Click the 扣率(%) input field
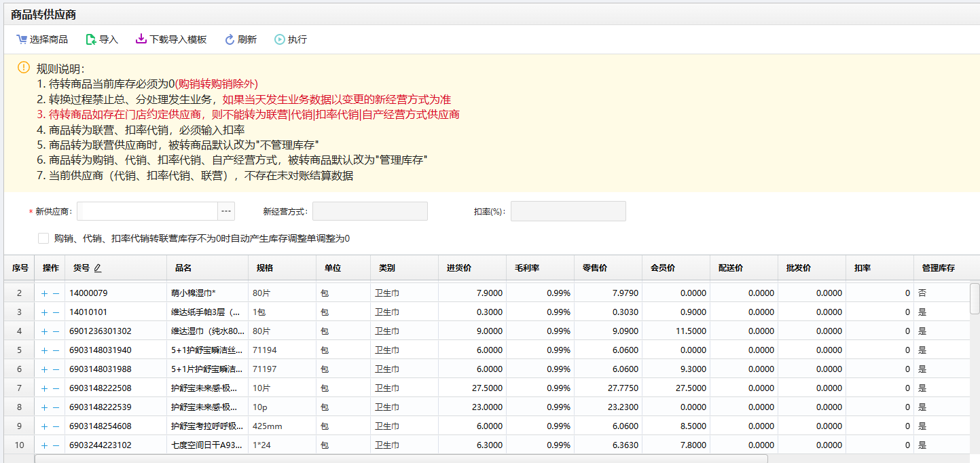Viewport: 980px width, 463px height. 568,211
